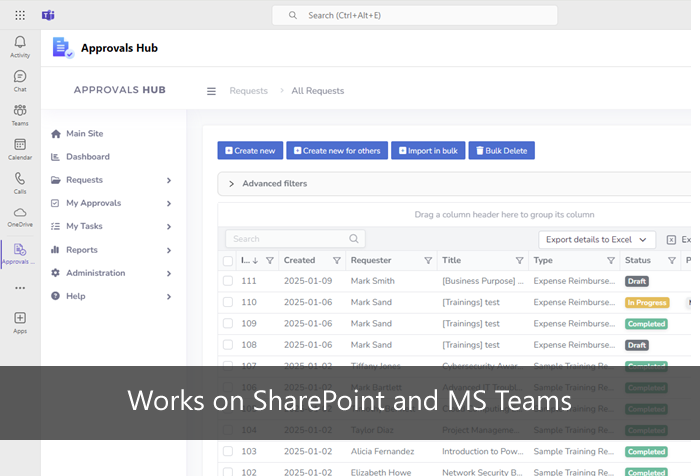
Task: Click the Requests breadcrumb link
Action: 249,91
